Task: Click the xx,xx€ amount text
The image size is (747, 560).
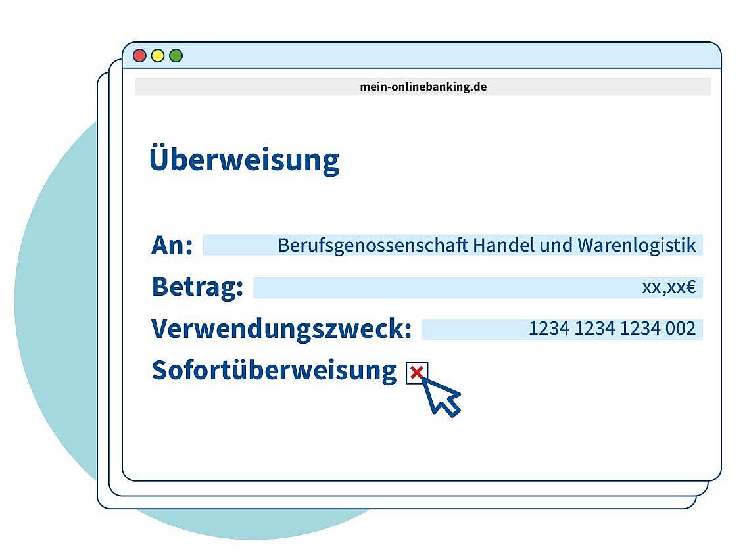Action: click(x=668, y=288)
